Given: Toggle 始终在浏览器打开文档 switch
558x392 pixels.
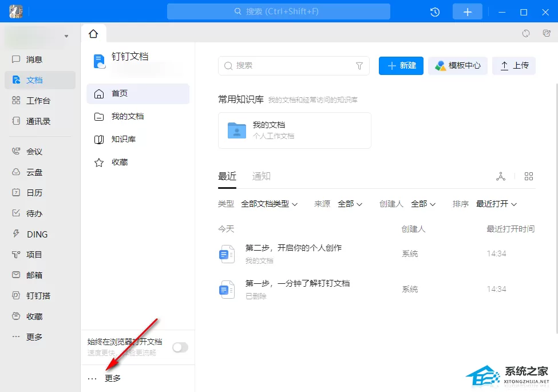Looking at the screenshot, I should (x=180, y=347).
